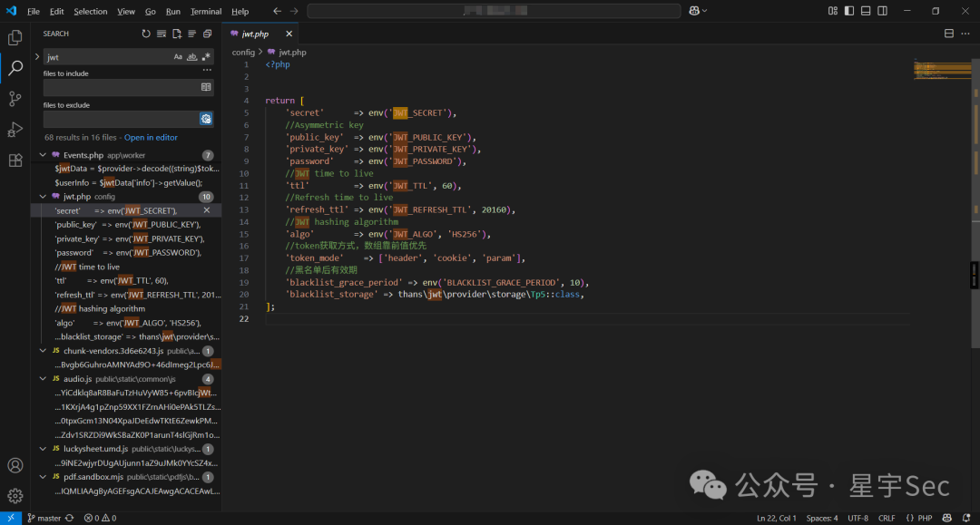Click the minimap code overview
The width and height of the screenshot is (980, 525).
coord(942,69)
